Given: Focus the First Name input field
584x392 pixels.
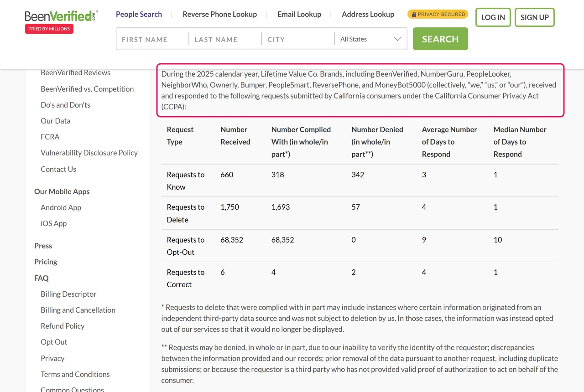Looking at the screenshot, I should tap(152, 39).
